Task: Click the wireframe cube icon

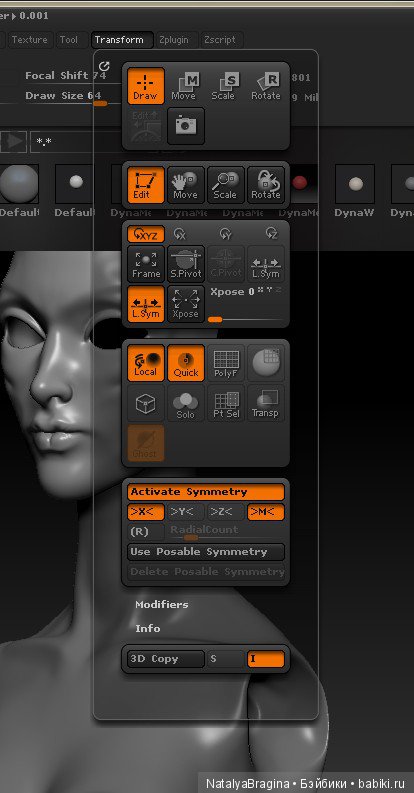Action: (146, 403)
